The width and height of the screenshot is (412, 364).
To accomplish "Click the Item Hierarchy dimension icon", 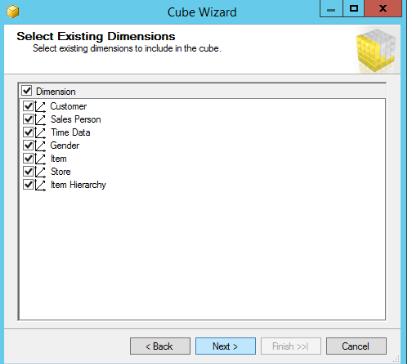I will click(40, 185).
